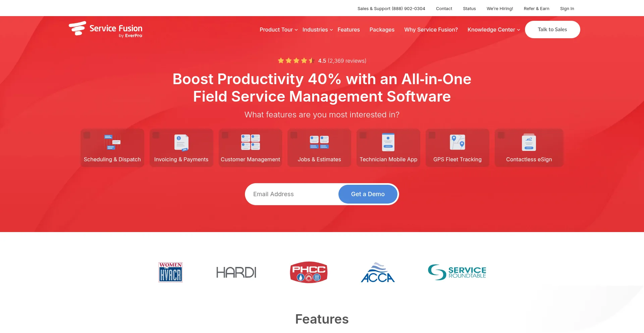Click the Scheduling & Dispatch icon

pyautogui.click(x=112, y=142)
